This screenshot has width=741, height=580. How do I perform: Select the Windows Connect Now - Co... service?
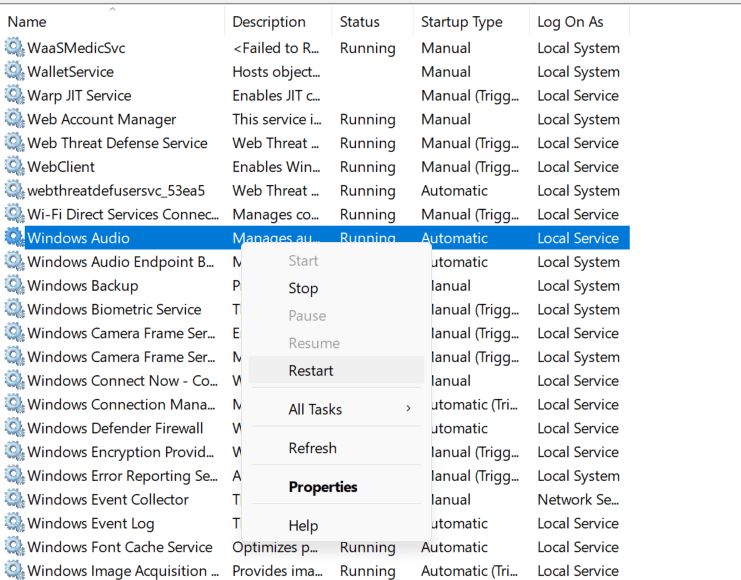pos(123,381)
